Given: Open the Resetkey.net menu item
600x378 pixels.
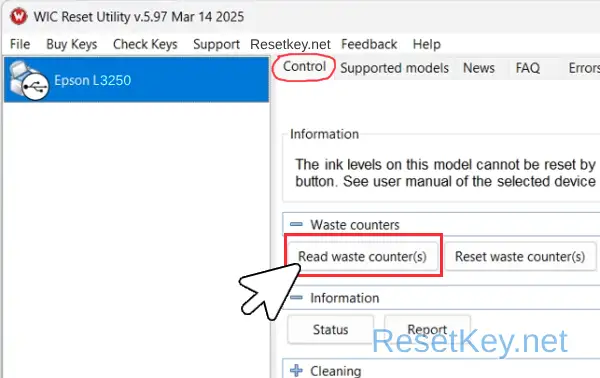Looking at the screenshot, I should [290, 44].
